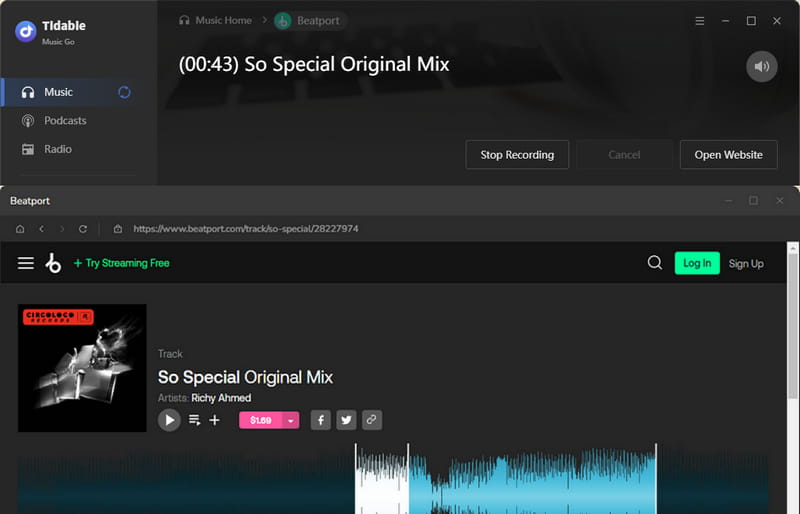Seek in the track waveform

(393, 479)
